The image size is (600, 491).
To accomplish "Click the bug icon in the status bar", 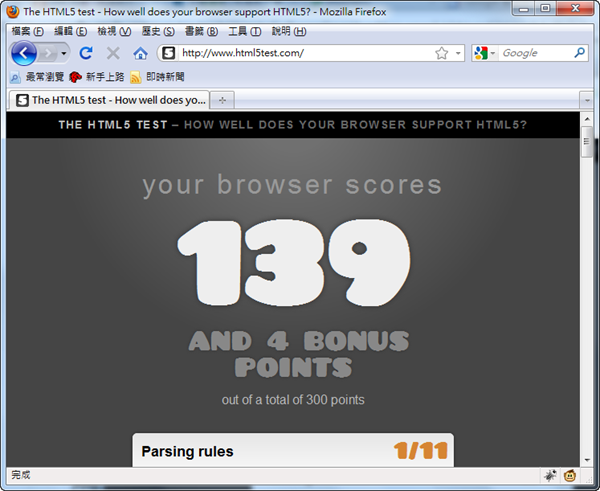I will 550,475.
